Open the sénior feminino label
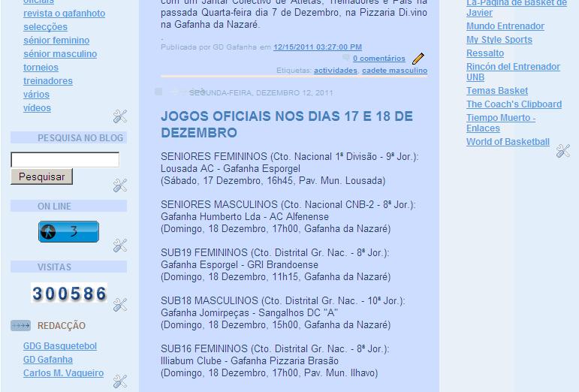 (56, 41)
